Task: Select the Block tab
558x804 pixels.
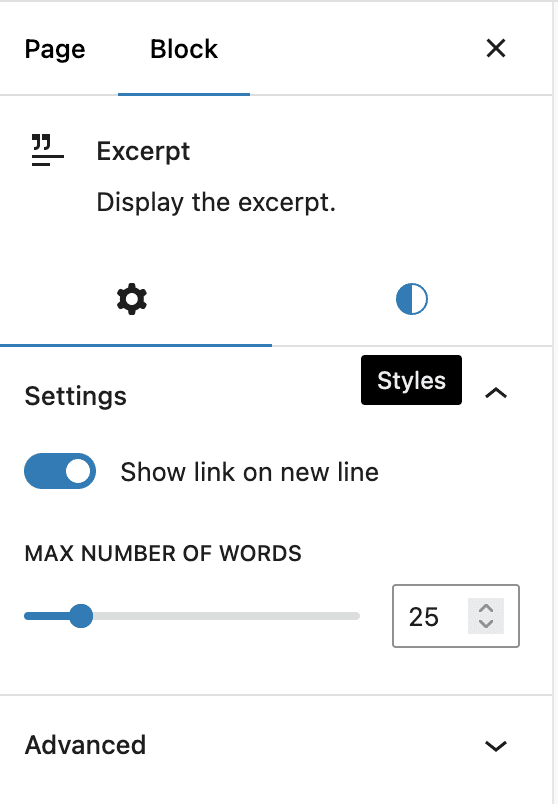Action: [184, 49]
